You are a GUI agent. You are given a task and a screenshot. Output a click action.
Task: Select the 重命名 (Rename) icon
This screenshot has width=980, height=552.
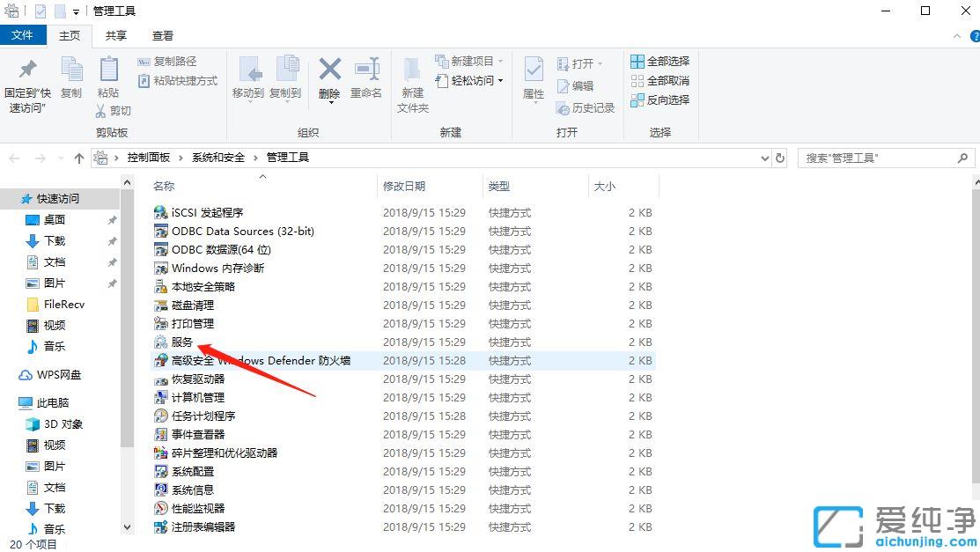point(366,75)
